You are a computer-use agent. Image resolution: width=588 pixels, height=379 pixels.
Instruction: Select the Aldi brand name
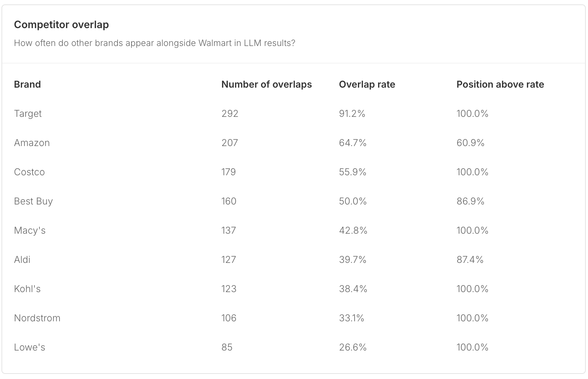tap(22, 260)
